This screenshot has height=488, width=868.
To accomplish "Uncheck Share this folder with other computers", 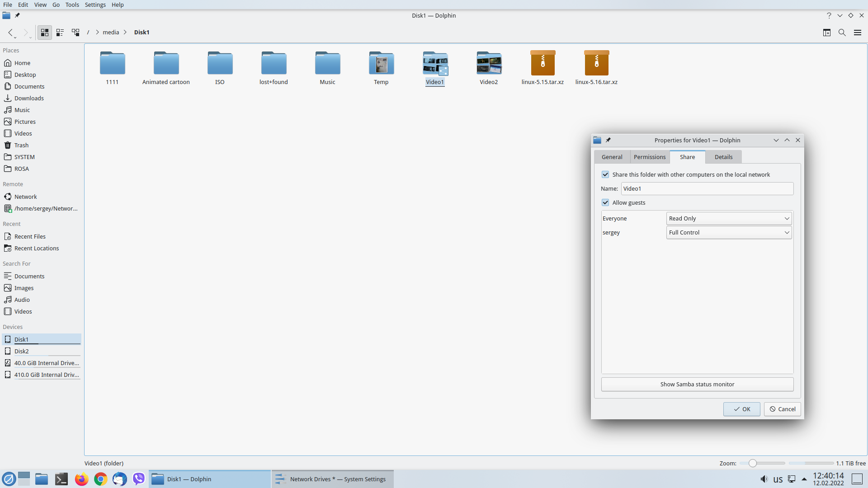I will pos(605,174).
